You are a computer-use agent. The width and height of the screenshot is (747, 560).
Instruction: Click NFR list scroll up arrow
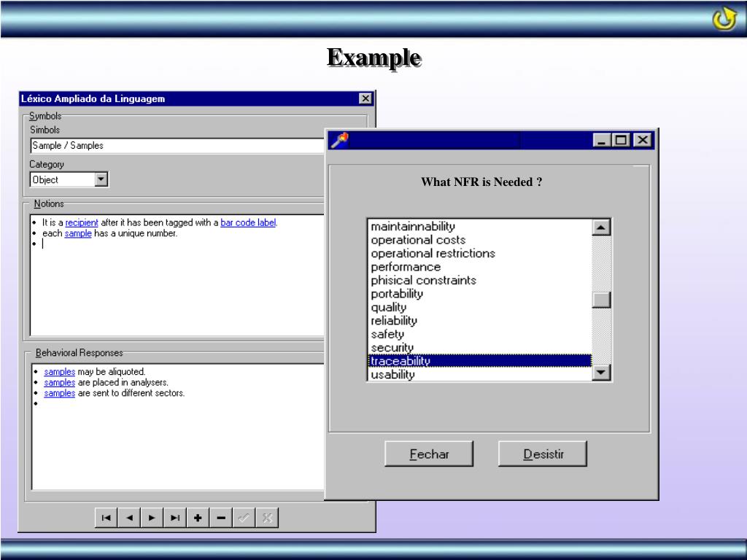tap(601, 227)
